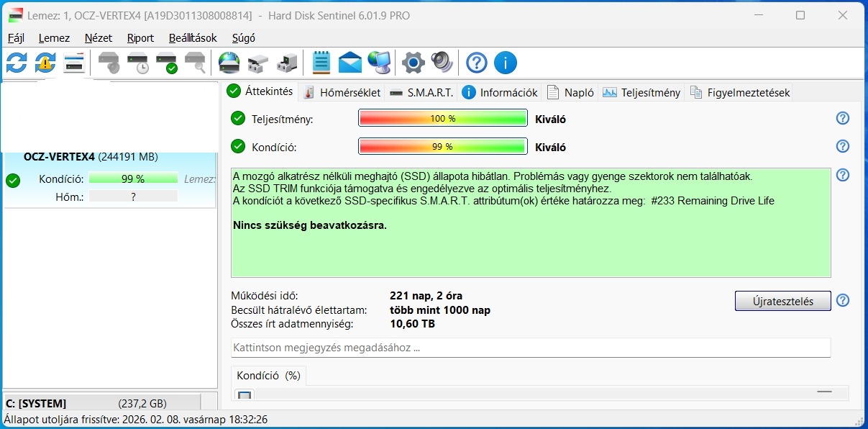The width and height of the screenshot is (868, 429).
Task: Click the Teljesítmény 100 % bar
Action: 443,119
